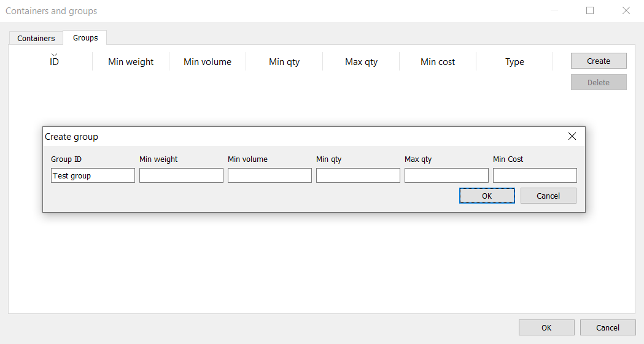Focus the Min weight input field

(181, 175)
